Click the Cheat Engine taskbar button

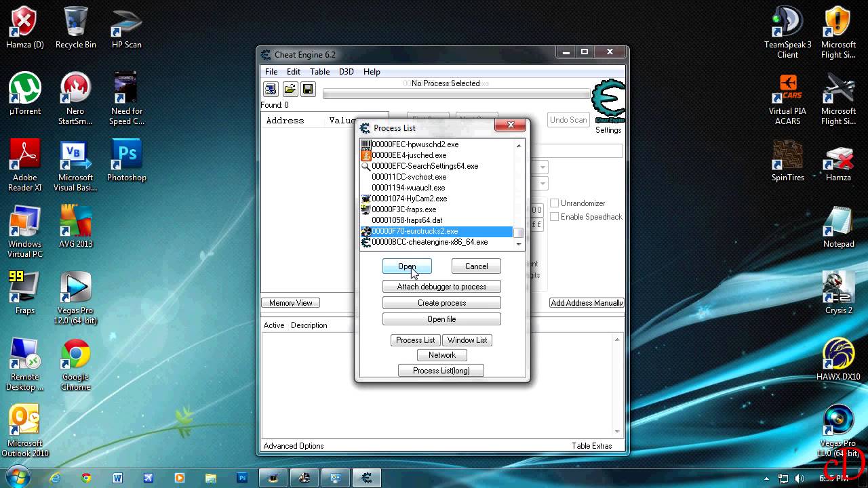[x=367, y=478]
